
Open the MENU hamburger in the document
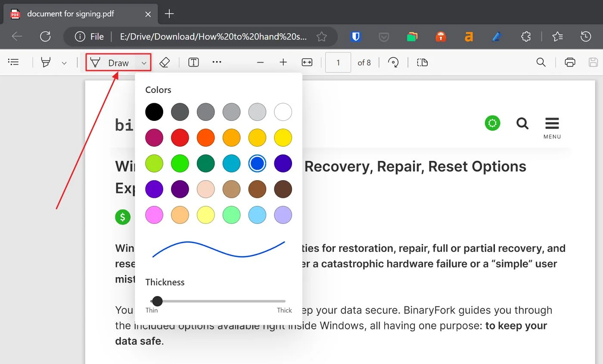(x=552, y=128)
